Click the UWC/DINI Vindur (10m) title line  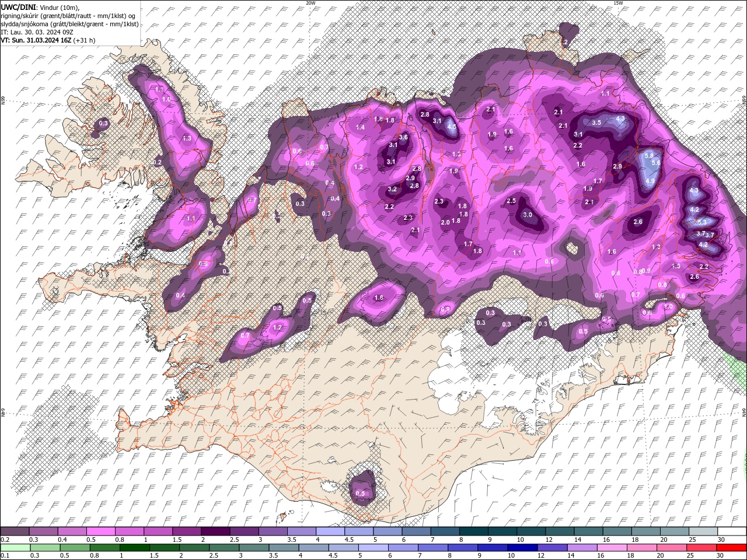click(x=40, y=7)
